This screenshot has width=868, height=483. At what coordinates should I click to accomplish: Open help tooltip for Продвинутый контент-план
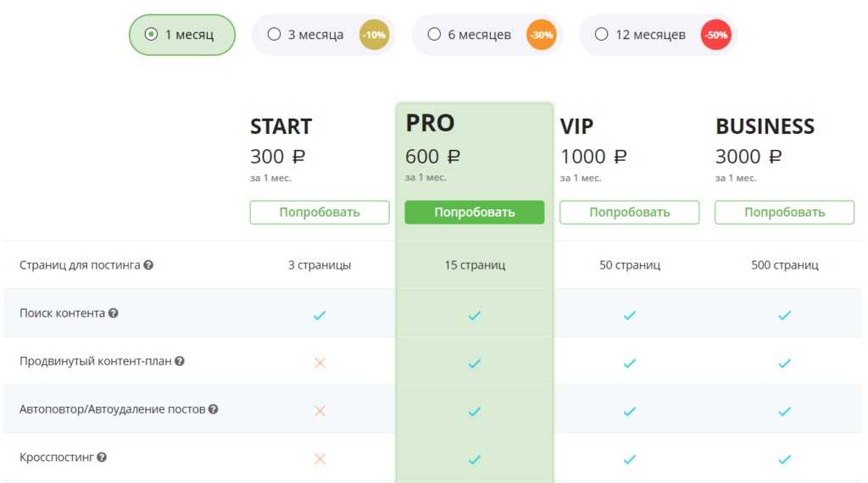coord(180,361)
